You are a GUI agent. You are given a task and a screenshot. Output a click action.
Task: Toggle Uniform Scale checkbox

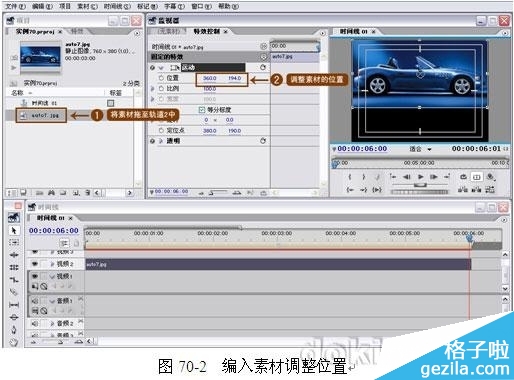point(201,110)
